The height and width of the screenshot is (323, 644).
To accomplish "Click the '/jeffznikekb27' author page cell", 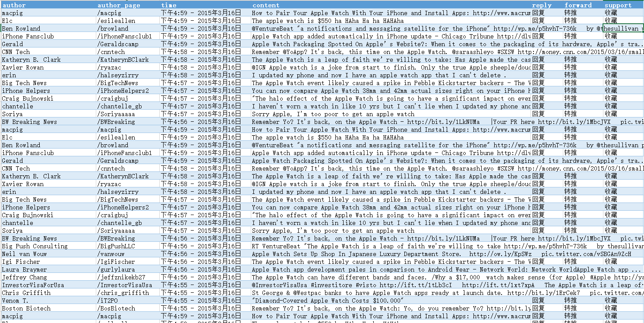I will [129, 277].
